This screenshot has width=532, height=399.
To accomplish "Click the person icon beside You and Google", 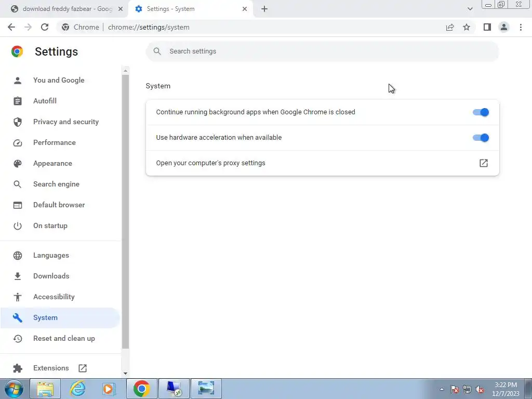I will [x=17, y=81].
